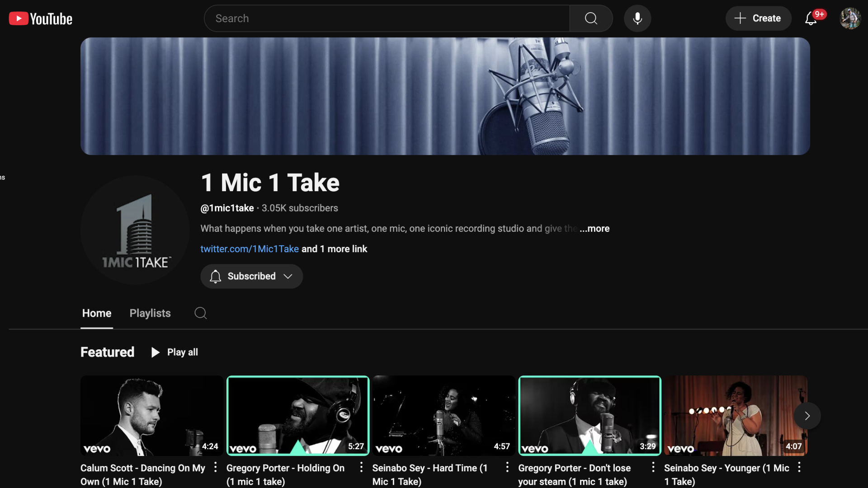
Task: Open options menu for Seinabo Sey Hard Time
Action: (x=507, y=467)
